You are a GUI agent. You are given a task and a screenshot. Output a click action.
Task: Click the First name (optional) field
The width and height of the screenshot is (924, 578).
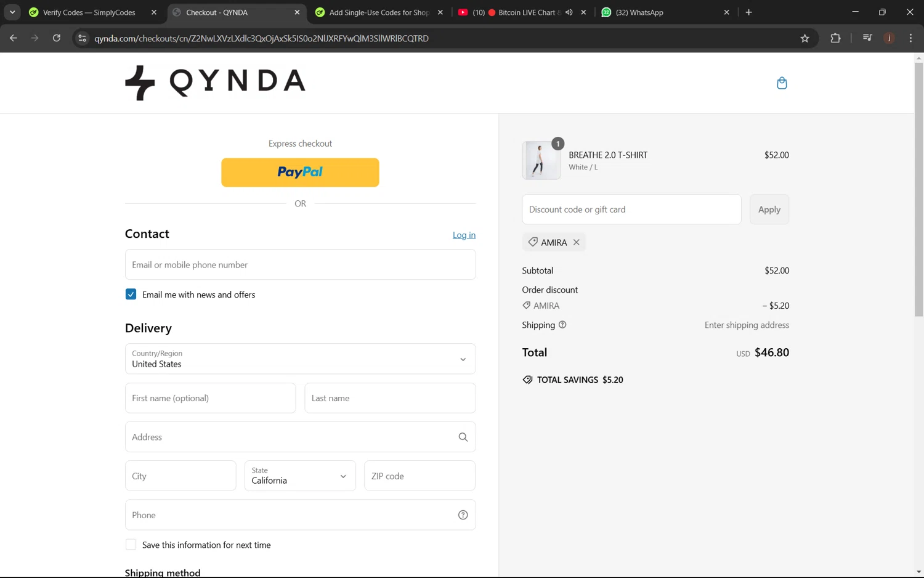coord(210,398)
